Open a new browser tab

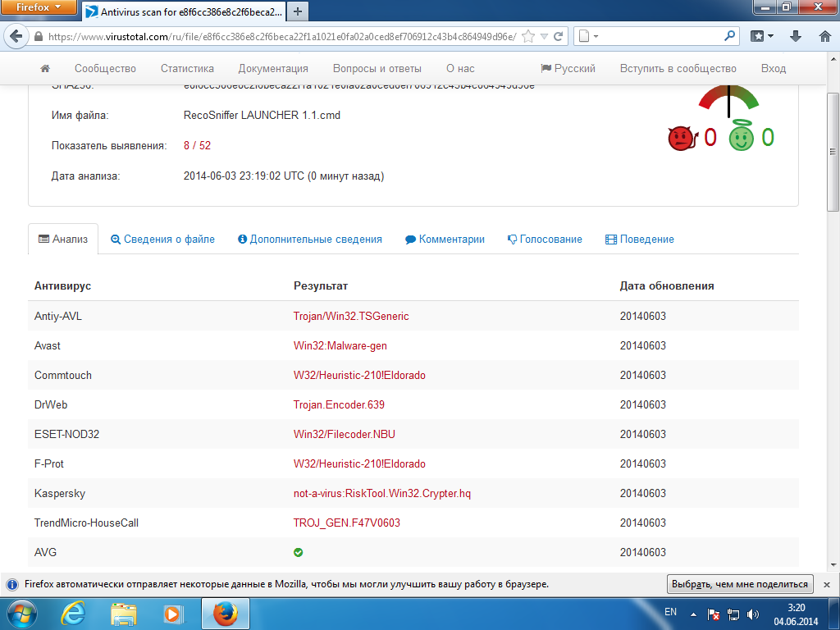point(298,11)
